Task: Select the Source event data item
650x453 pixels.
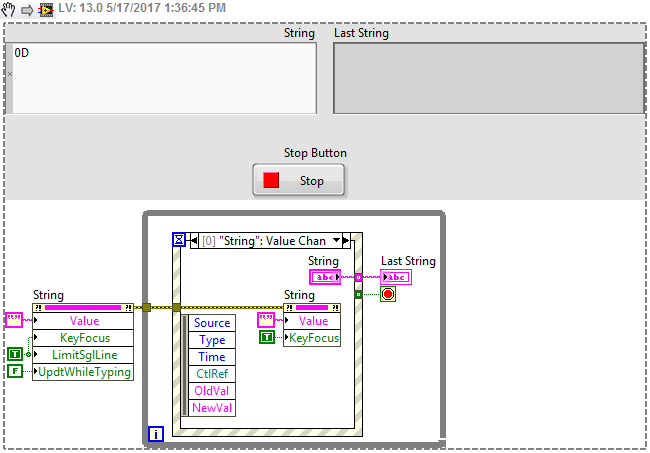Action: click(x=212, y=323)
